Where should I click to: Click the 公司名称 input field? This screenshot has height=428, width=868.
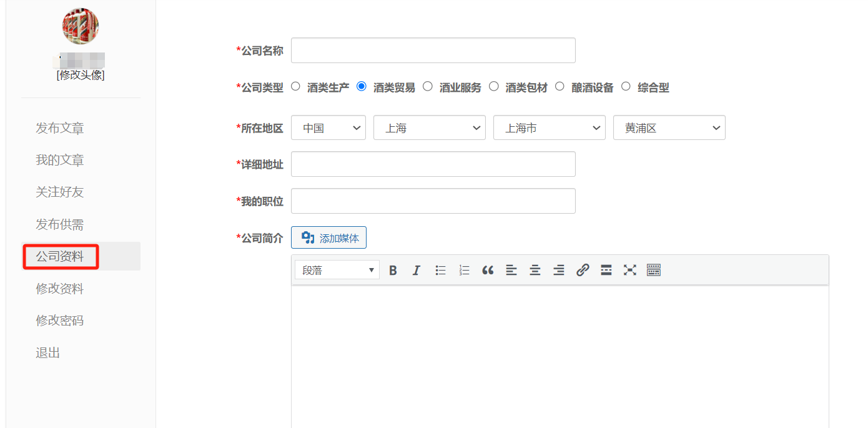pos(433,51)
